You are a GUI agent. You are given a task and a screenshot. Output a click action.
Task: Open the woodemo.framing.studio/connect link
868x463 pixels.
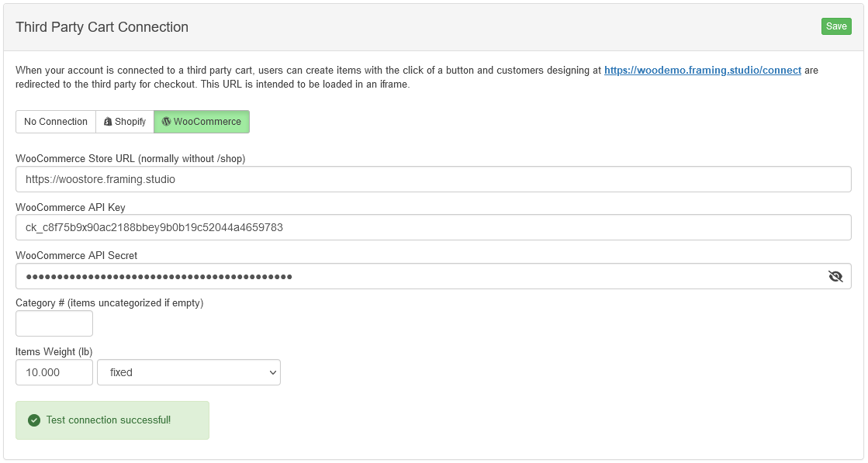coord(703,71)
